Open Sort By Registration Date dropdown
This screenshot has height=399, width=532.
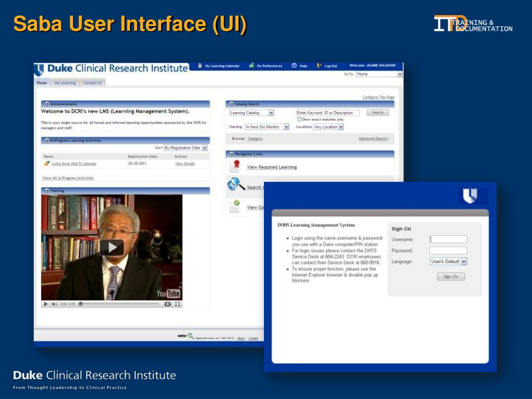click(185, 148)
